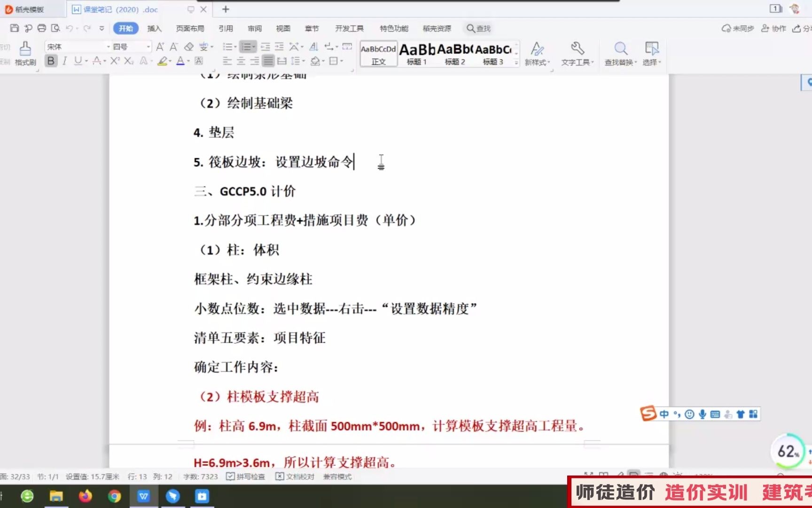Switch to the 稻壳模板 tab
Viewport: 812px width, 508px height.
29,9
